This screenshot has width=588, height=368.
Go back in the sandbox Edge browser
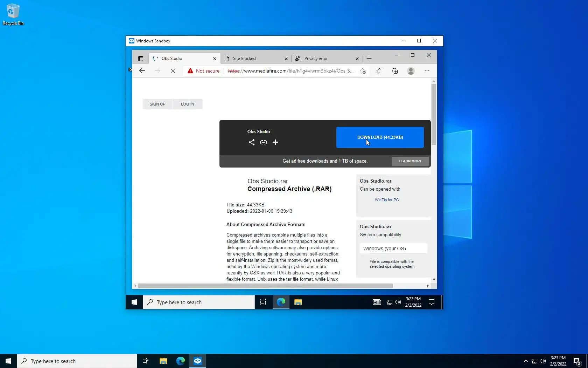coord(142,71)
